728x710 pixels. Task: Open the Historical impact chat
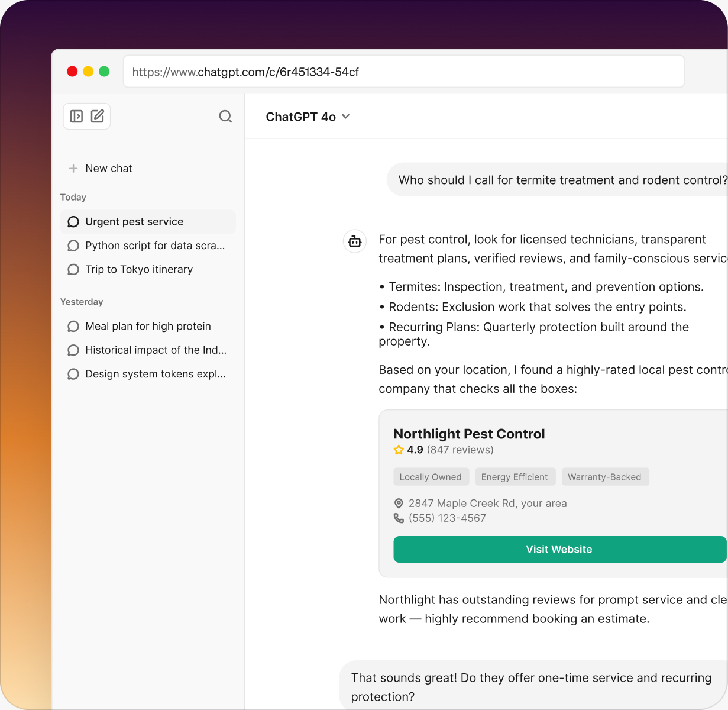[148, 350]
